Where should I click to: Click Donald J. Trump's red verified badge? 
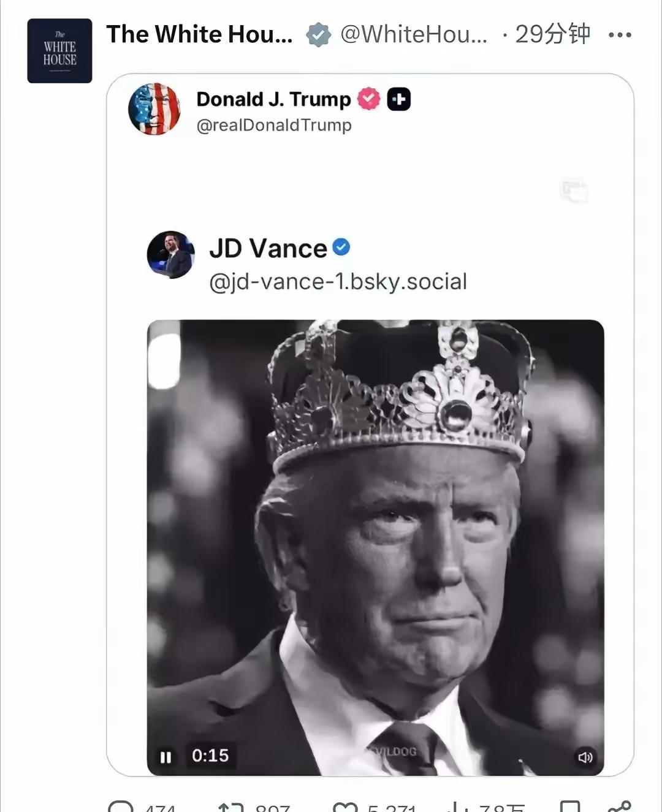click(368, 99)
